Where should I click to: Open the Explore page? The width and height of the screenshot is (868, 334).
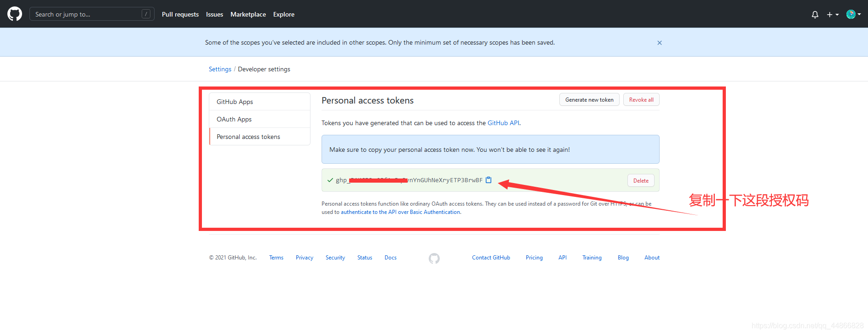(x=284, y=14)
